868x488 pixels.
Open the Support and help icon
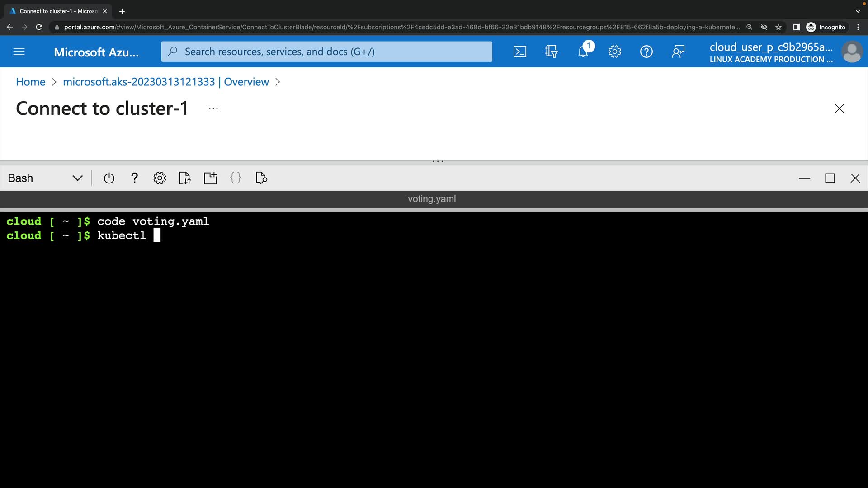pos(646,52)
